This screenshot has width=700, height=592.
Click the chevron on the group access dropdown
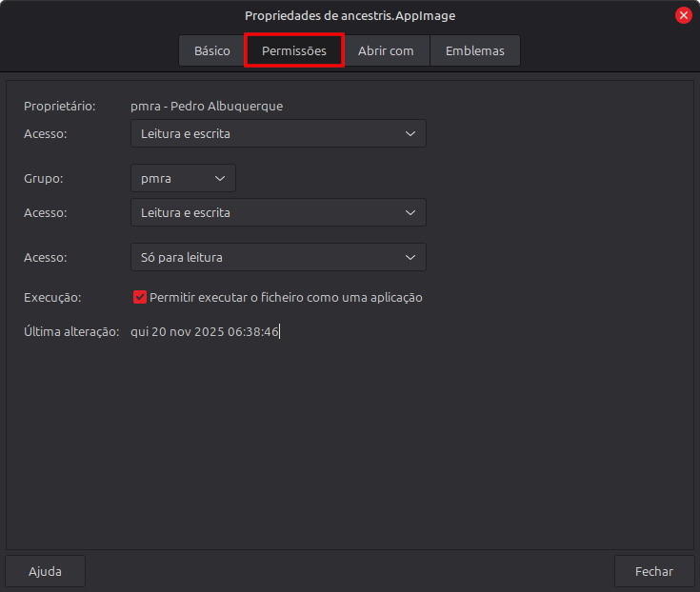pyautogui.click(x=410, y=213)
